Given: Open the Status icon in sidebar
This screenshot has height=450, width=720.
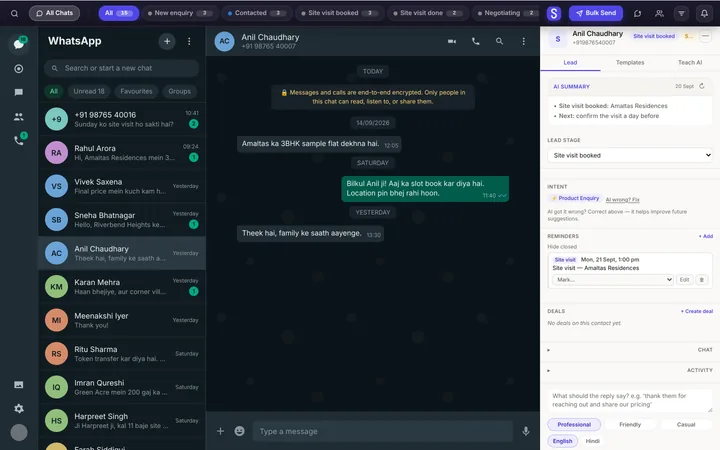Looking at the screenshot, I should (19, 69).
